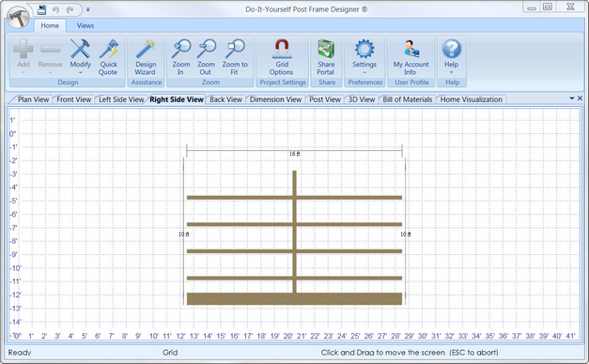This screenshot has height=364, width=589.
Task: Open the tab list dropdown arrow
Action: (572, 99)
